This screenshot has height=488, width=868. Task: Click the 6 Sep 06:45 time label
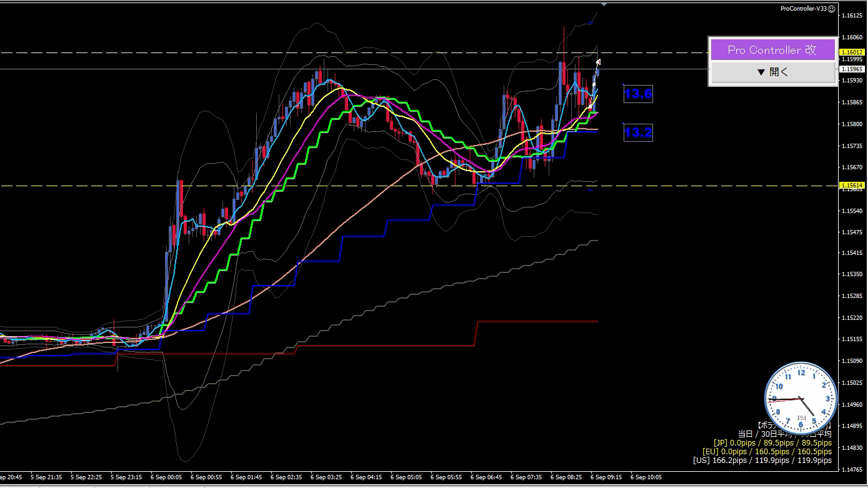point(486,477)
